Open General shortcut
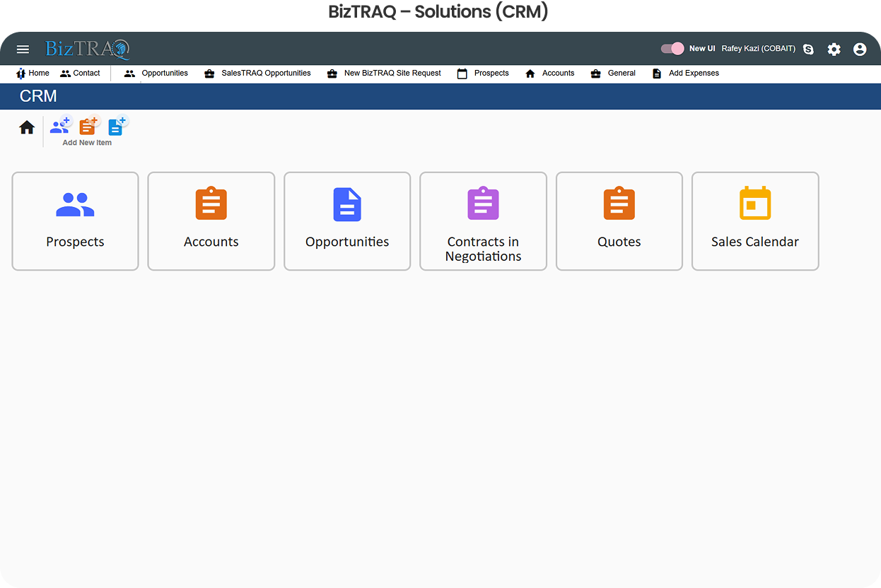Screen dimensions: 881x588 pyautogui.click(x=613, y=73)
